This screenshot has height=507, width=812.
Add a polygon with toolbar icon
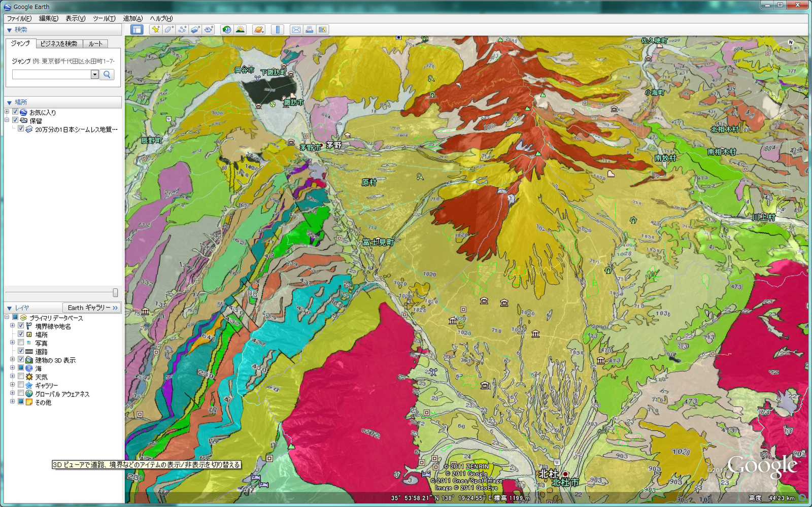point(168,29)
